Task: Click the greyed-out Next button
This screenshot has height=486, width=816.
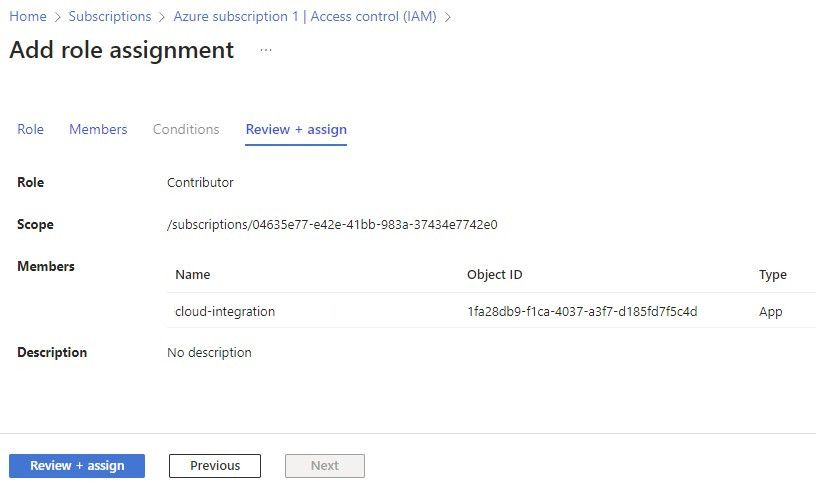Action: click(325, 465)
